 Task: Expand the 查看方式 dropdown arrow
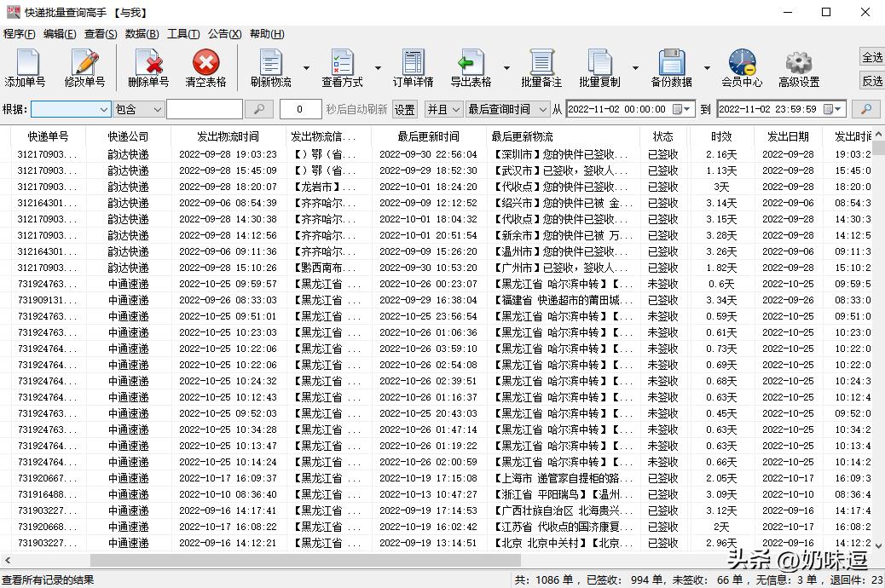pos(378,68)
